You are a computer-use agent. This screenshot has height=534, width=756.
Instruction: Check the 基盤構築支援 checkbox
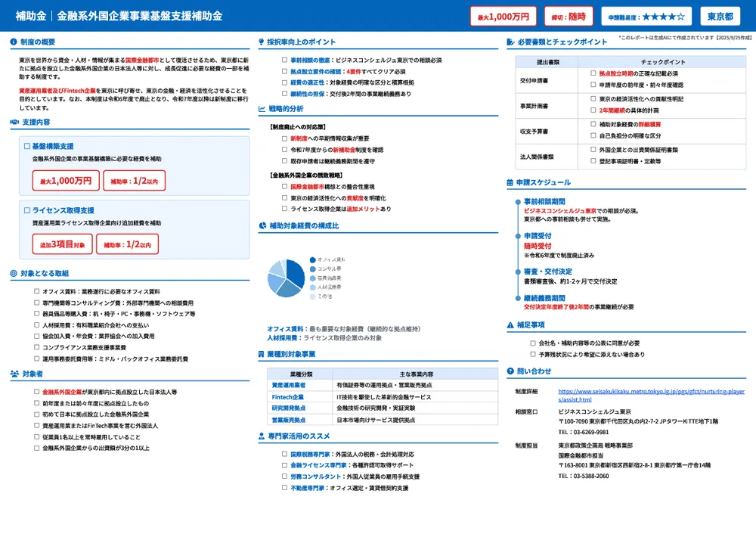(x=26, y=146)
